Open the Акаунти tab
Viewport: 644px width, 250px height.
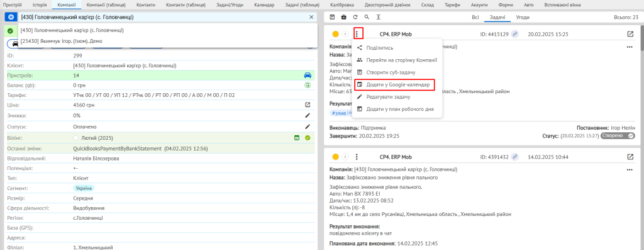pos(479,5)
